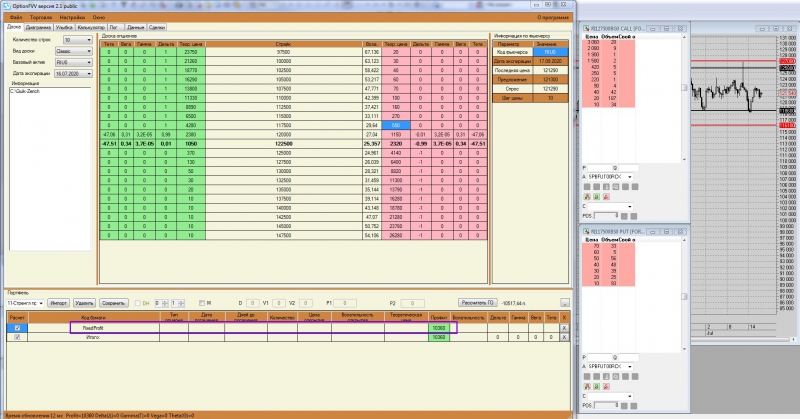Switch to the Улыбка tab
The height and width of the screenshot is (419, 800).
tap(64, 27)
